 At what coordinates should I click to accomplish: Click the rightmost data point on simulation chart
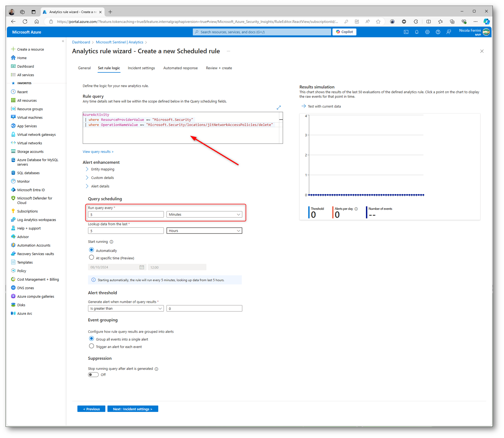point(423,195)
